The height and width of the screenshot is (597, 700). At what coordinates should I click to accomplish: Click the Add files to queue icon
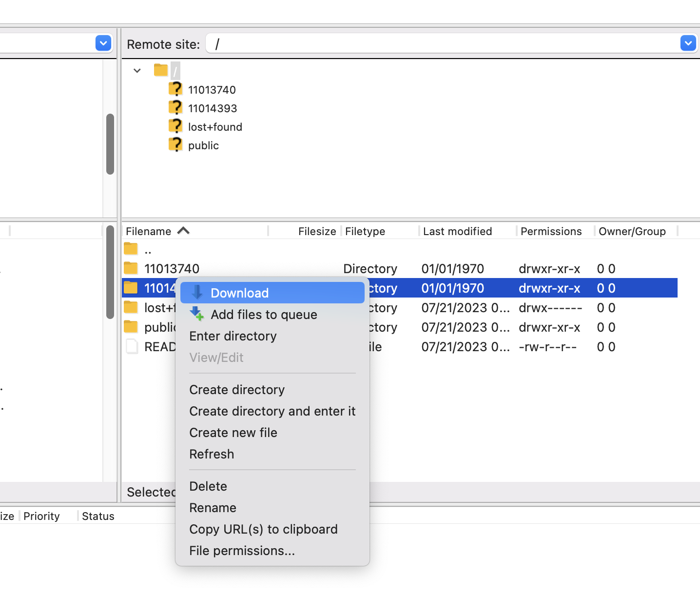197,314
